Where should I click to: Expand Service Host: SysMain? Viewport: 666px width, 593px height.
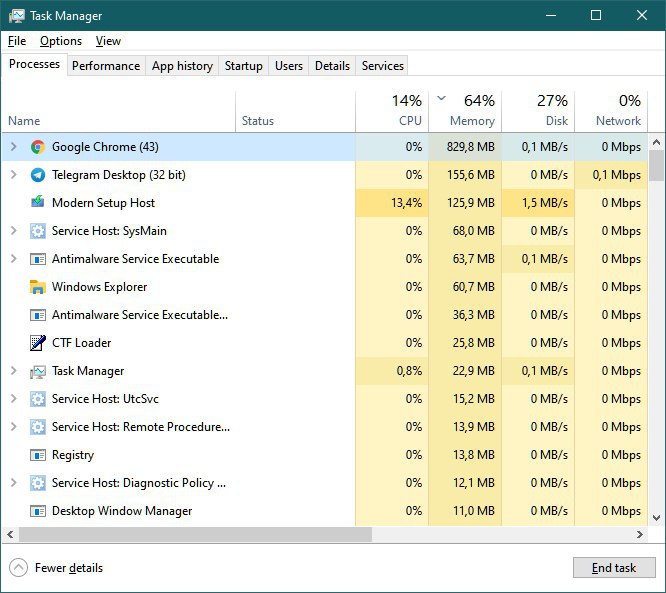coord(14,231)
